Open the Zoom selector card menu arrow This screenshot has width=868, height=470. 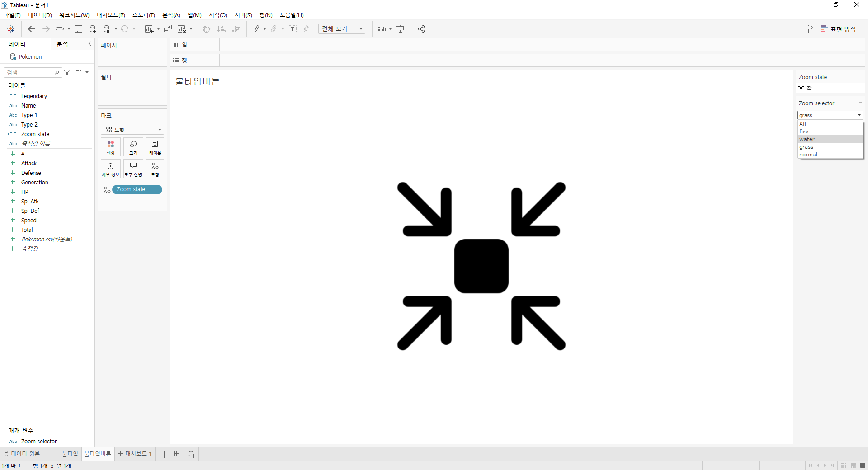pyautogui.click(x=860, y=103)
